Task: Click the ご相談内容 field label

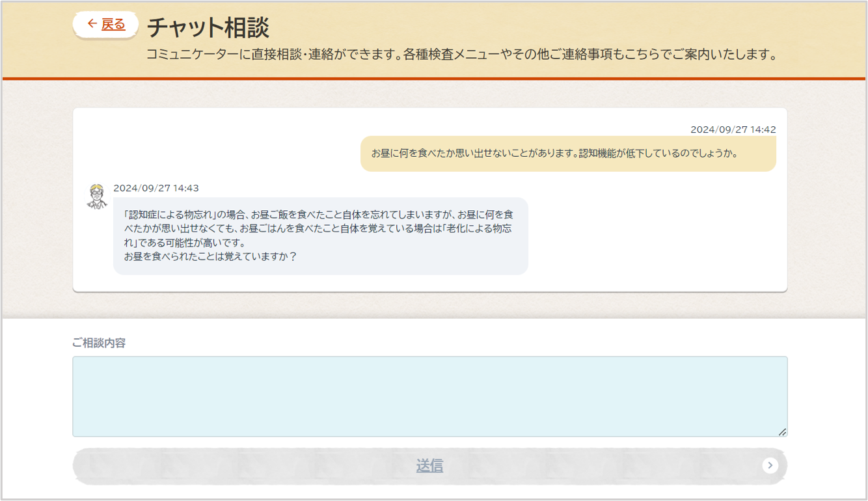Action: (x=99, y=343)
